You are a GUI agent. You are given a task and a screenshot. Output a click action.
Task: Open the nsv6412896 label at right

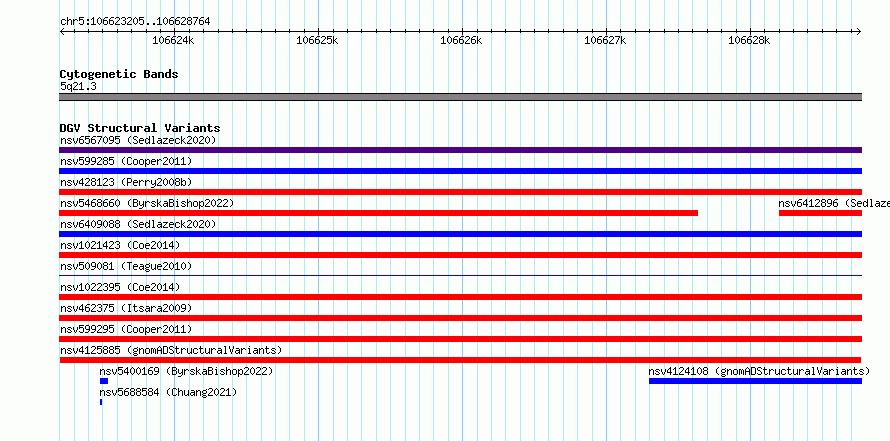pos(834,203)
